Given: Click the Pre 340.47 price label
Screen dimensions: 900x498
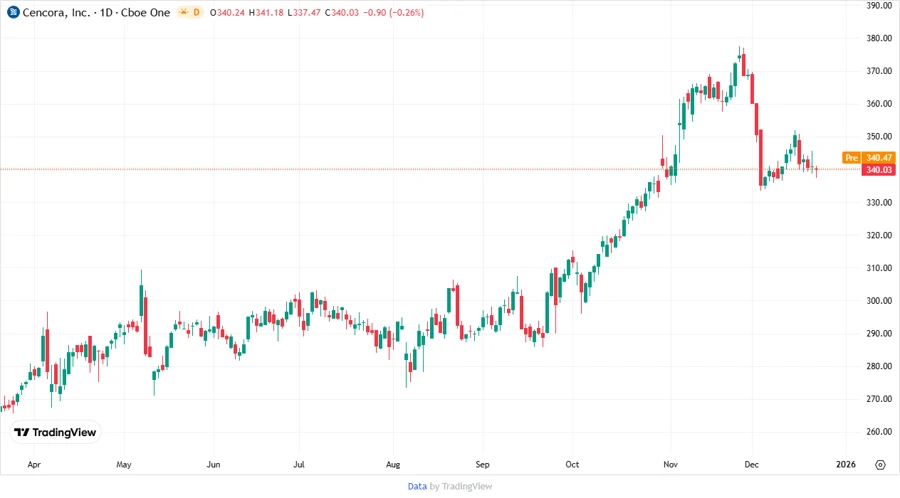Looking at the screenshot, I should [868, 157].
